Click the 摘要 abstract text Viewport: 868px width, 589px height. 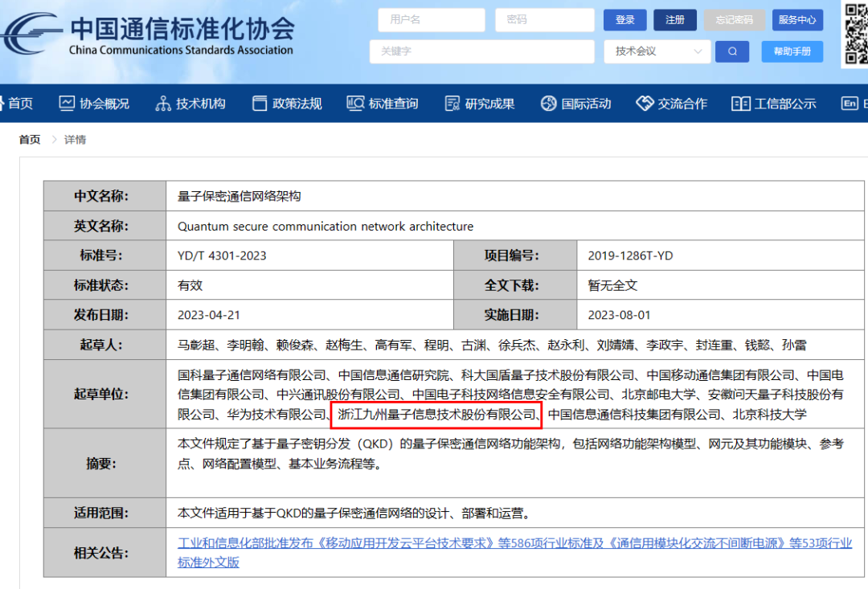(510, 454)
